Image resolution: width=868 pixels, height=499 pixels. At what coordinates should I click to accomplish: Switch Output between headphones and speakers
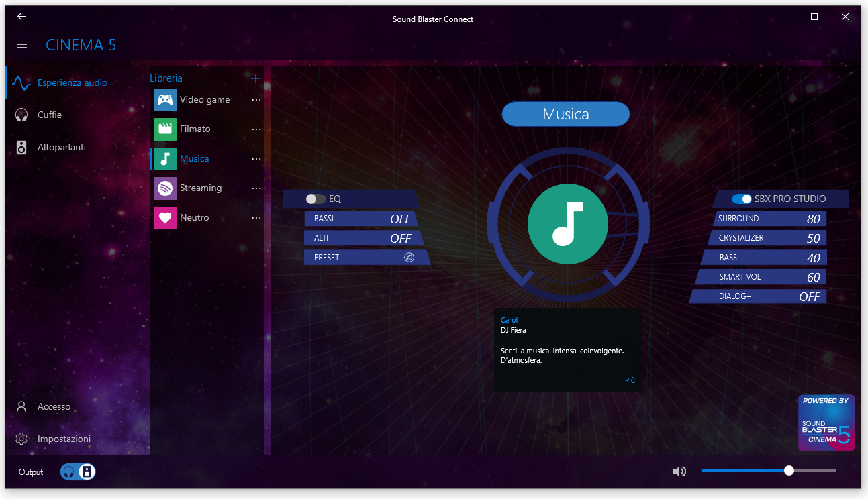[x=78, y=472]
